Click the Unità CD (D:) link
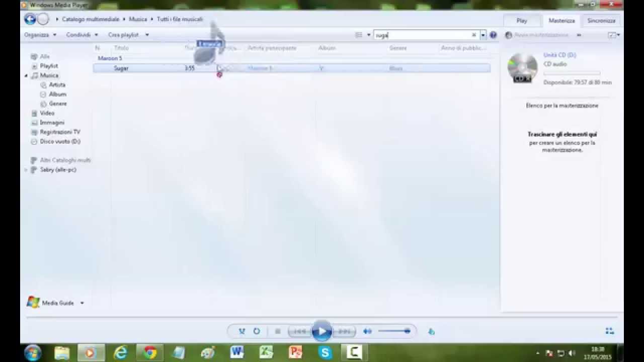The height and width of the screenshot is (362, 644). click(559, 55)
